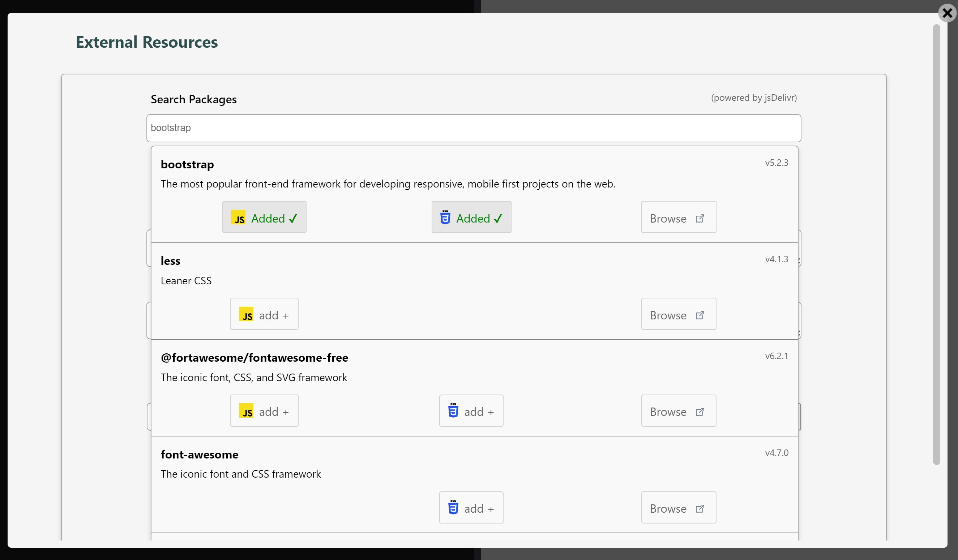This screenshot has width=958, height=560.
Task: Click the CSS shield icon on bootstrap's Added button
Action: (445, 218)
